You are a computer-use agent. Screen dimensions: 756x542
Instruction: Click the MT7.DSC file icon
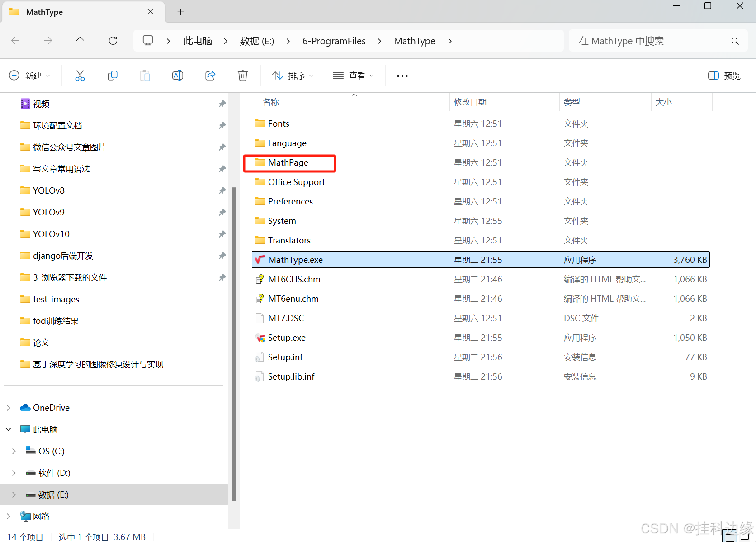pyautogui.click(x=260, y=318)
